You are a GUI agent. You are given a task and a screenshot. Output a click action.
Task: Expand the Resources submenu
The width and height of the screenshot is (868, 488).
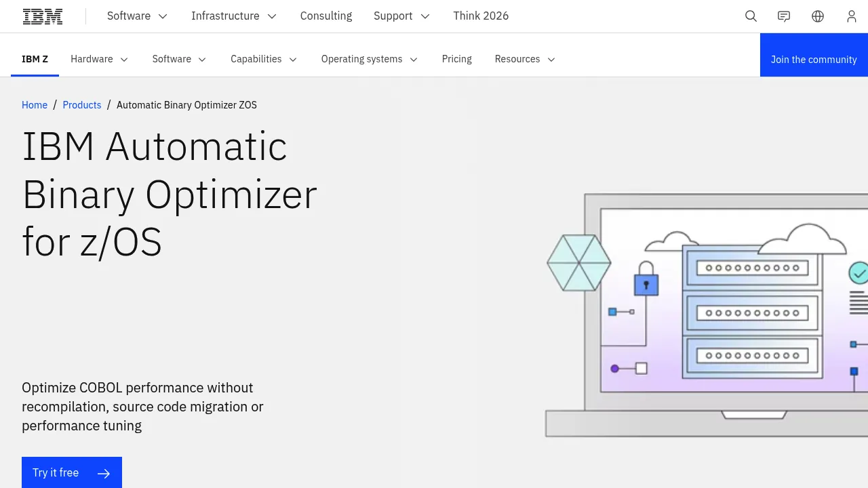[x=525, y=59]
